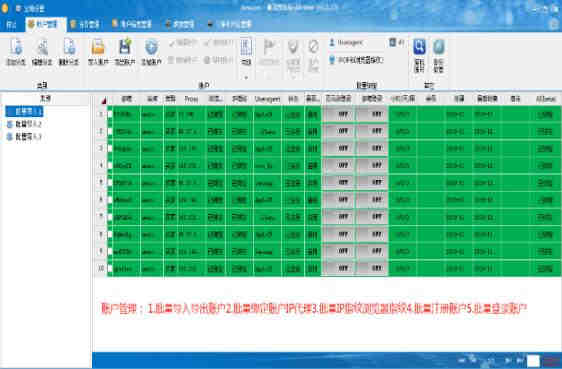Screen dimensions: 562x369
Task: Click the last column header starting with A
Action: point(545,99)
